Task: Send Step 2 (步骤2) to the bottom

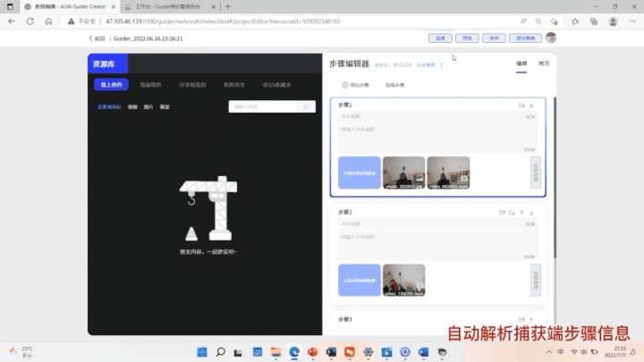Action: (531, 213)
